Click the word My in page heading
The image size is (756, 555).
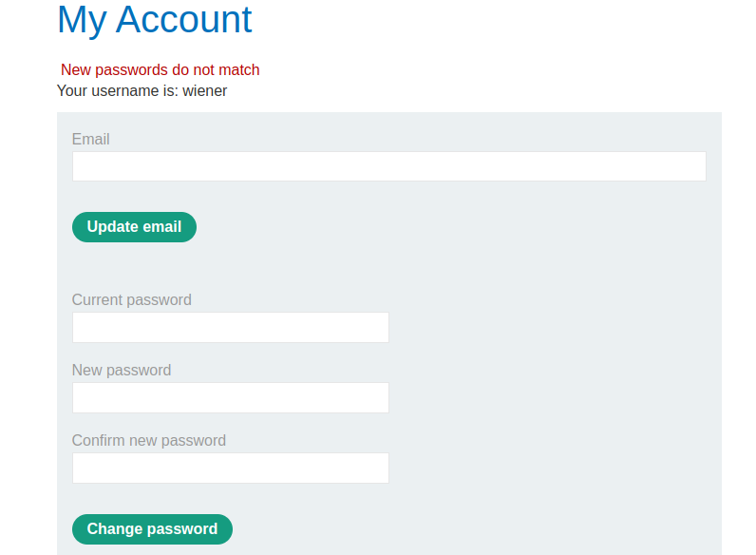[x=82, y=20]
